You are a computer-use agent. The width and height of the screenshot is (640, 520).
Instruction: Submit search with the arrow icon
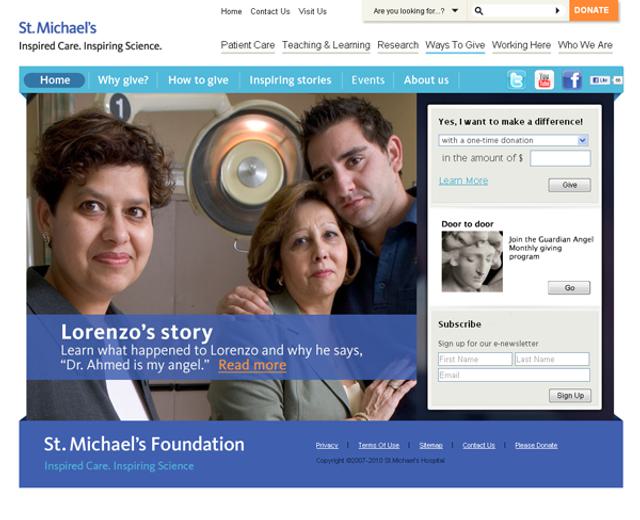coord(557,11)
